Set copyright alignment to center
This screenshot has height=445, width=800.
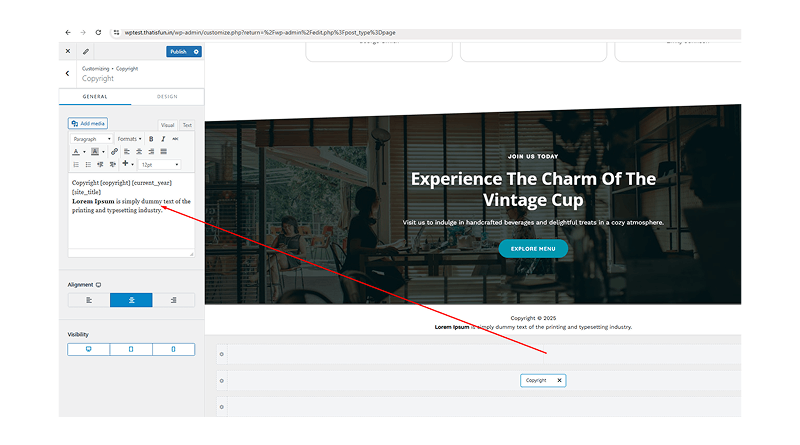coord(131,300)
